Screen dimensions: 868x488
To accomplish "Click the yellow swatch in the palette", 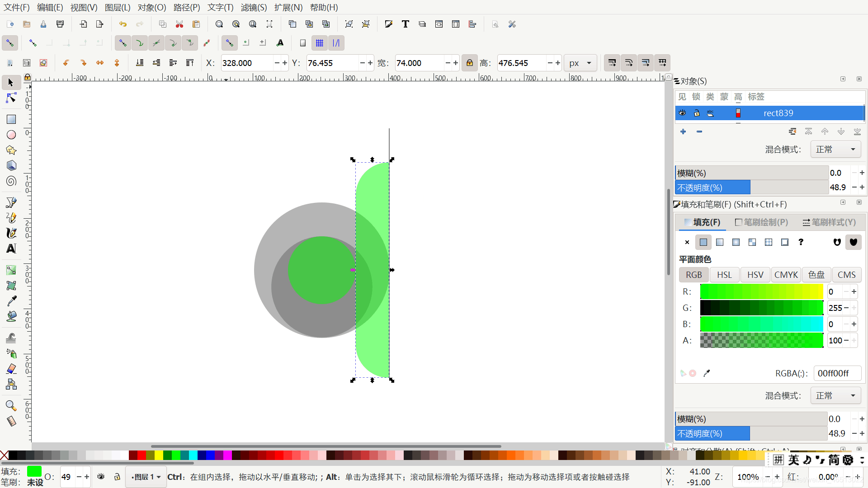I will pos(159,455).
